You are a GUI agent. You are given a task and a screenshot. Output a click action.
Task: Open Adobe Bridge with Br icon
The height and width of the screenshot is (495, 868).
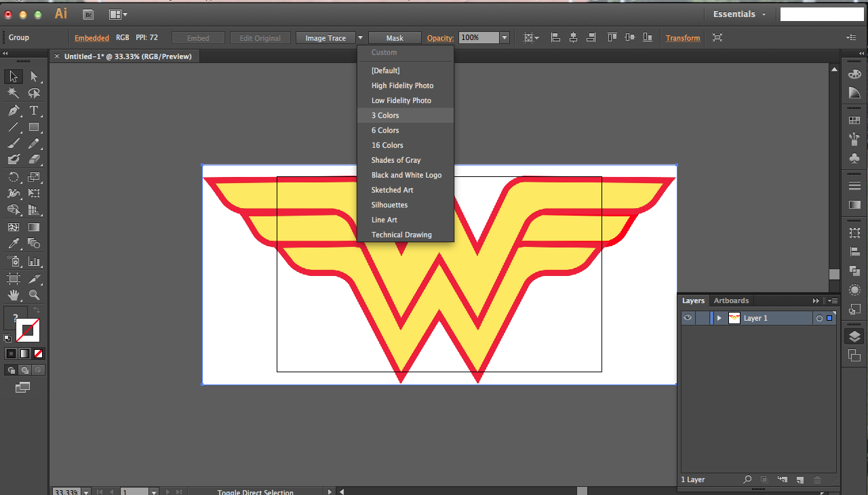coord(88,14)
